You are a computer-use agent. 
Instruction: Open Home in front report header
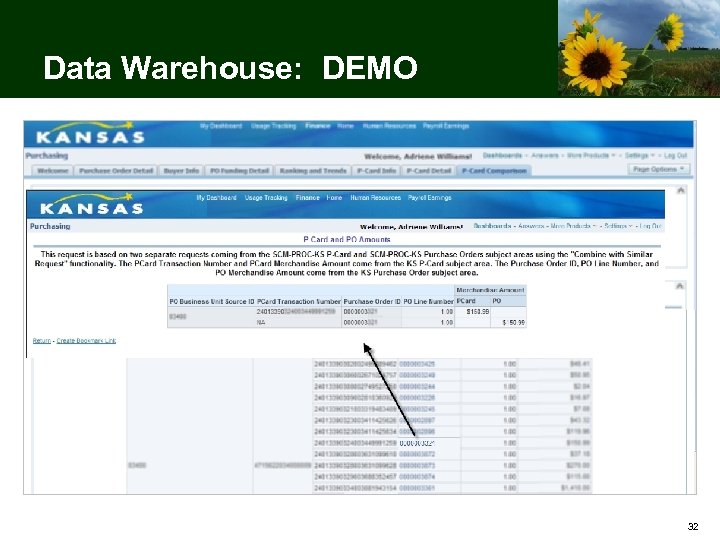pyautogui.click(x=334, y=197)
